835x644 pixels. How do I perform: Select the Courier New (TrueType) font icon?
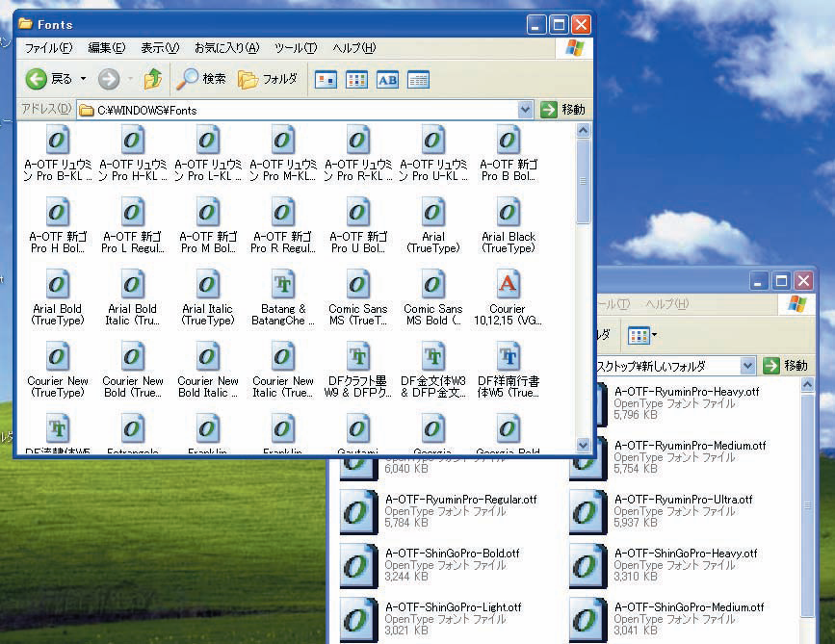tap(58, 356)
